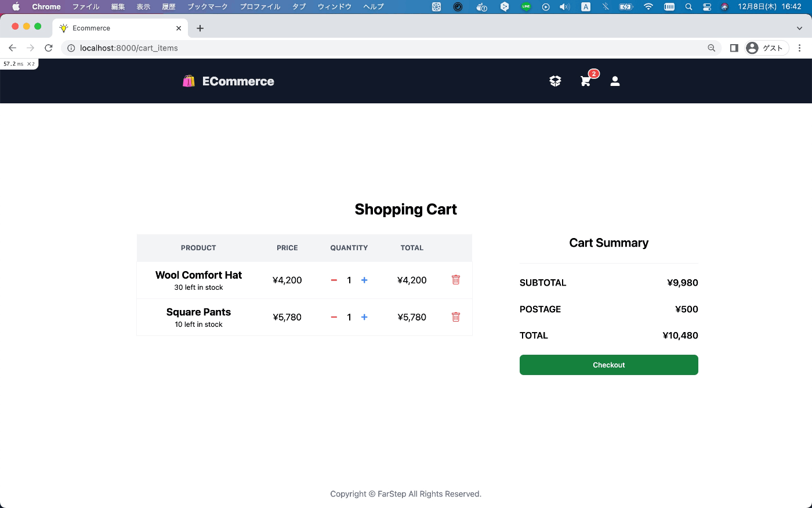The width and height of the screenshot is (812, 508).
Task: Decrease Square Pants quantity with minus
Action: click(334, 317)
